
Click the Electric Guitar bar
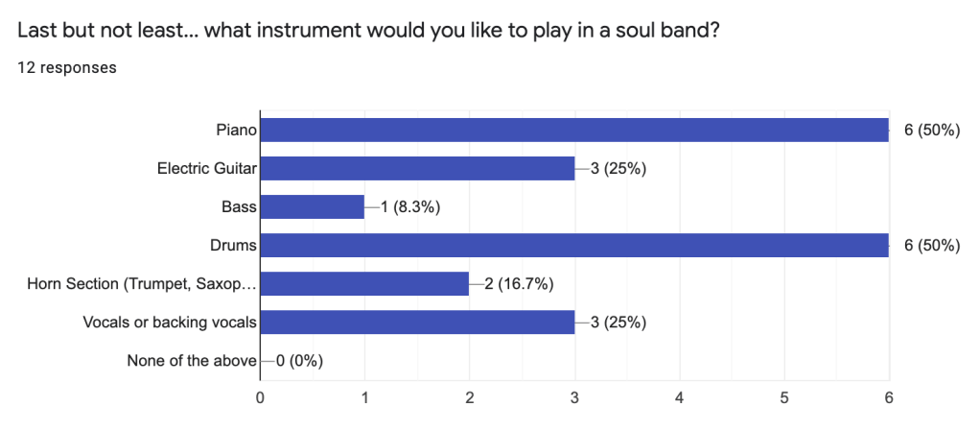(x=417, y=169)
